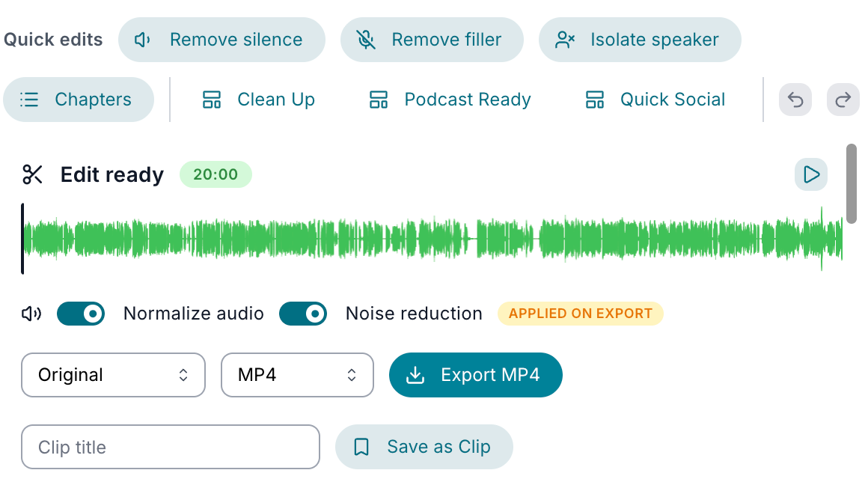Click the speaker volume icon near Normalize audio
This screenshot has height=479, width=868.
click(31, 314)
